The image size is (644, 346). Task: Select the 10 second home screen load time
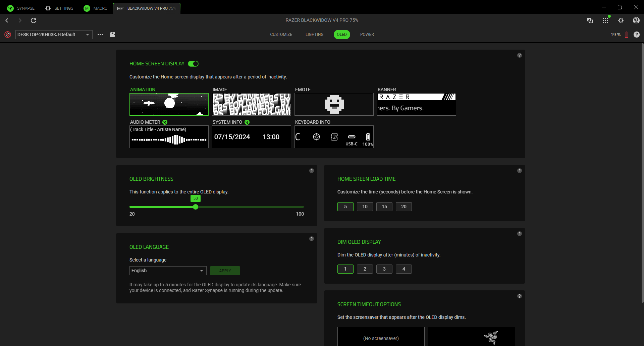pos(365,207)
